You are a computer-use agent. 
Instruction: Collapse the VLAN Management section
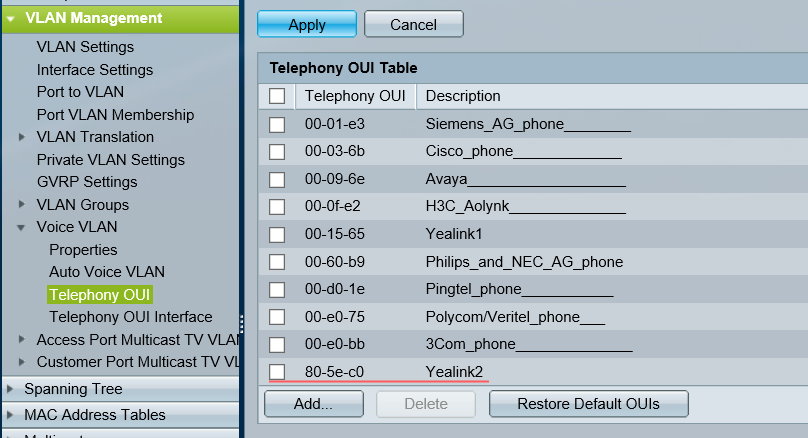click(10, 18)
